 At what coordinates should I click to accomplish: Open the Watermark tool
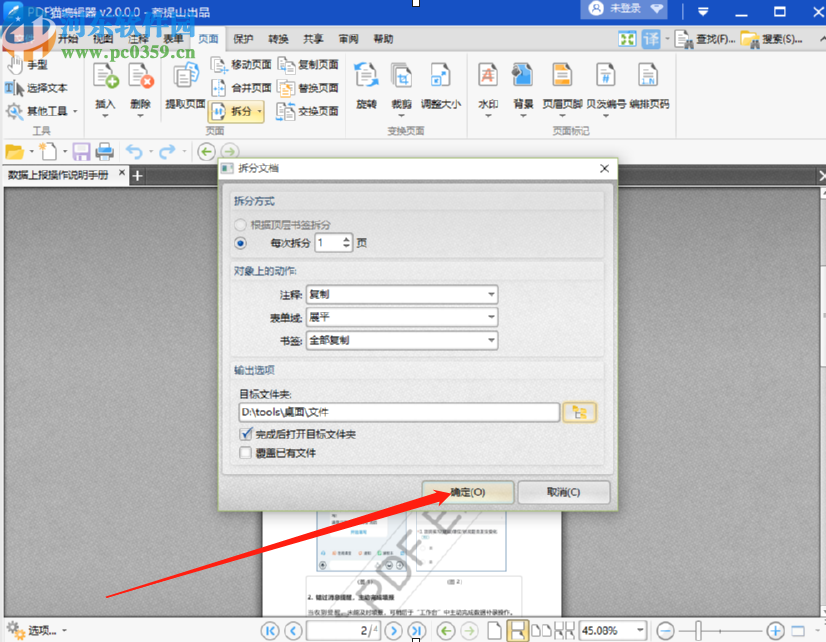(488, 86)
